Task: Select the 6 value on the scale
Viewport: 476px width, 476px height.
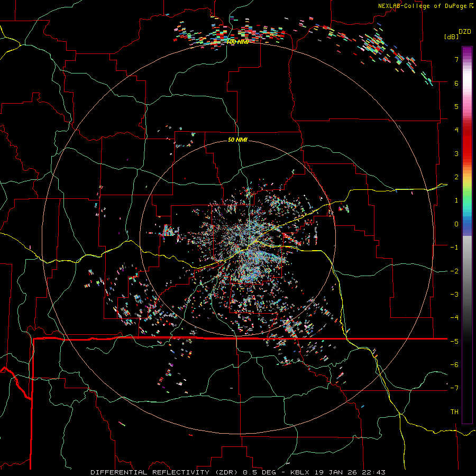Action: (x=456, y=83)
